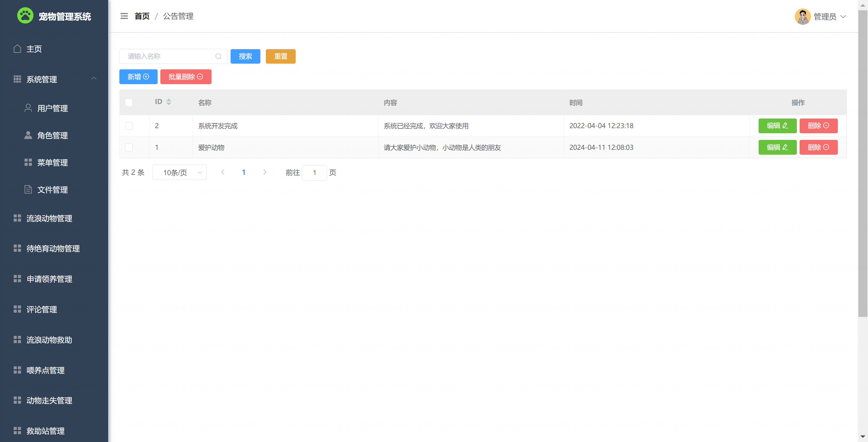Click the sidebar collapse hamburger icon

(x=124, y=16)
